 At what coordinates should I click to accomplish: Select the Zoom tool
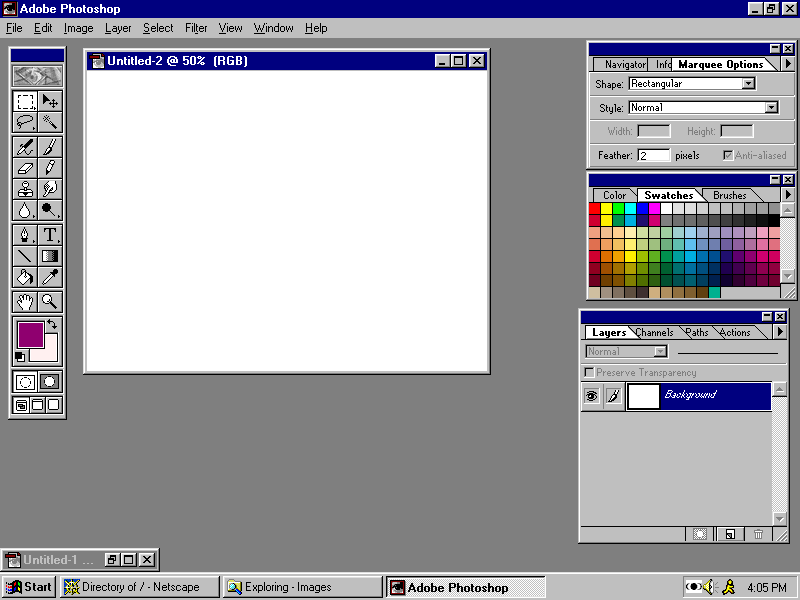click(50, 302)
